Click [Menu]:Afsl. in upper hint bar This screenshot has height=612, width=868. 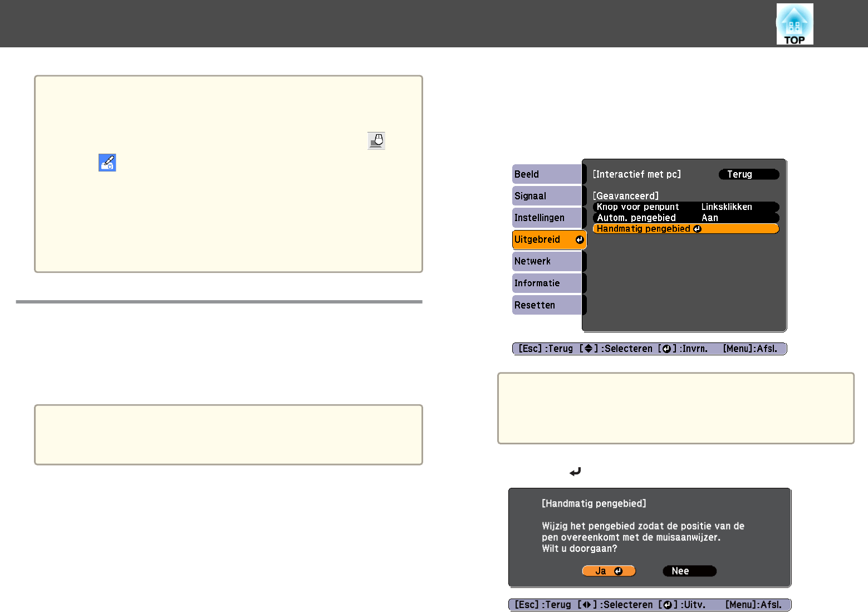(x=750, y=349)
